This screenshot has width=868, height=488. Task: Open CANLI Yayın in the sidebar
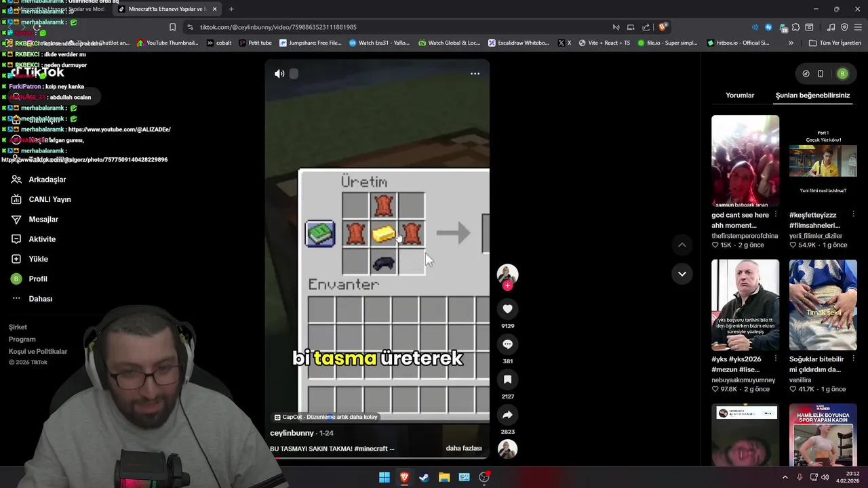click(x=41, y=199)
